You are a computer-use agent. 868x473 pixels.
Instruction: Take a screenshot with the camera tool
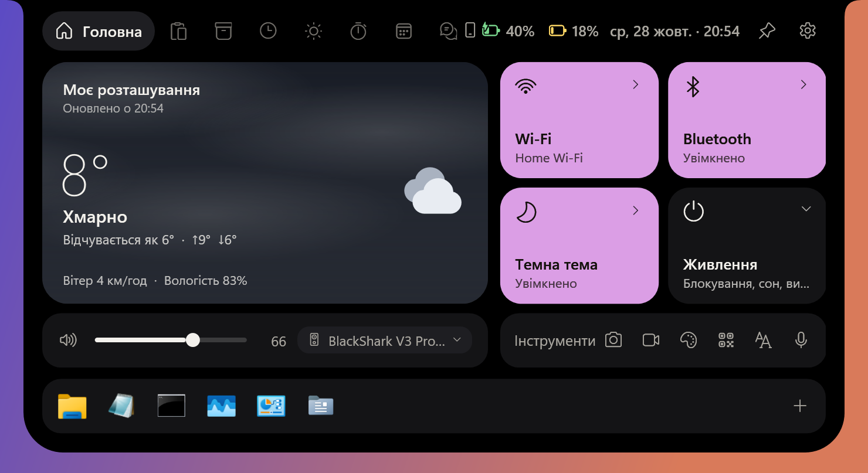pyautogui.click(x=613, y=340)
